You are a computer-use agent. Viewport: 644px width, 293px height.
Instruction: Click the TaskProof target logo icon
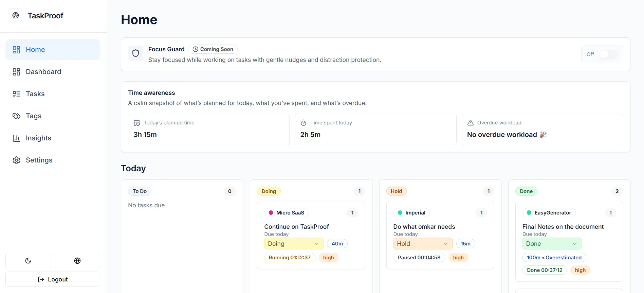pos(16,15)
